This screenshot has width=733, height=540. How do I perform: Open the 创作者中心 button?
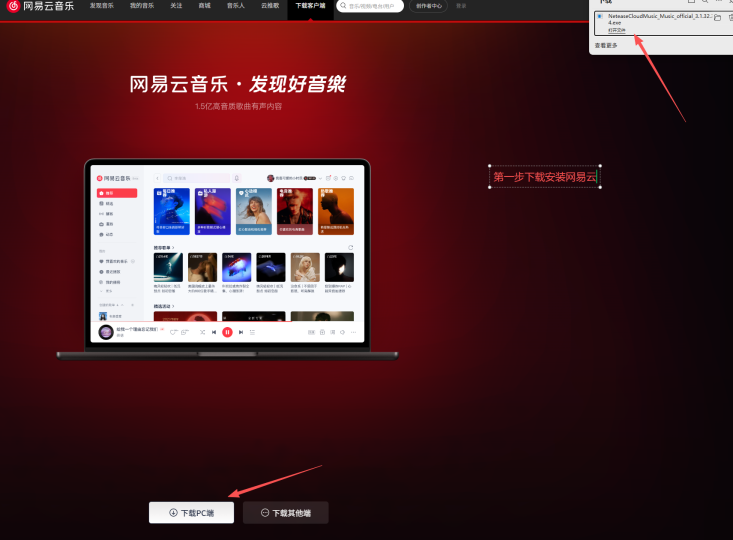(x=429, y=6)
